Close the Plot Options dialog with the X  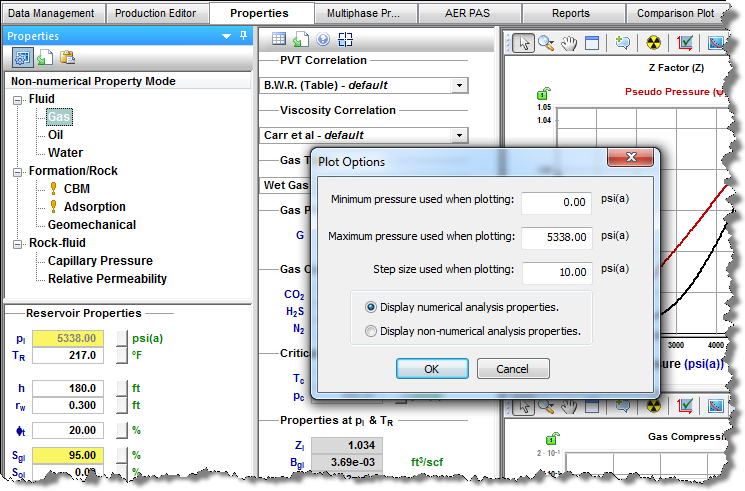point(631,157)
